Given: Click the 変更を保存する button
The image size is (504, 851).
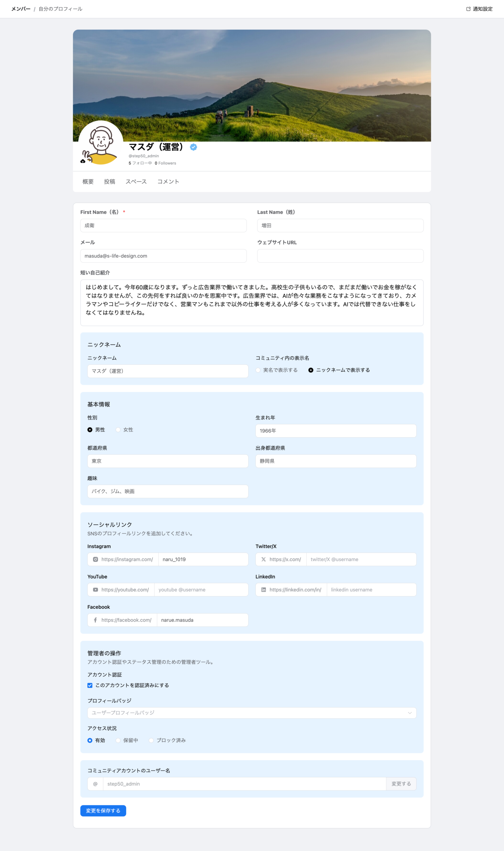Looking at the screenshot, I should [x=103, y=810].
